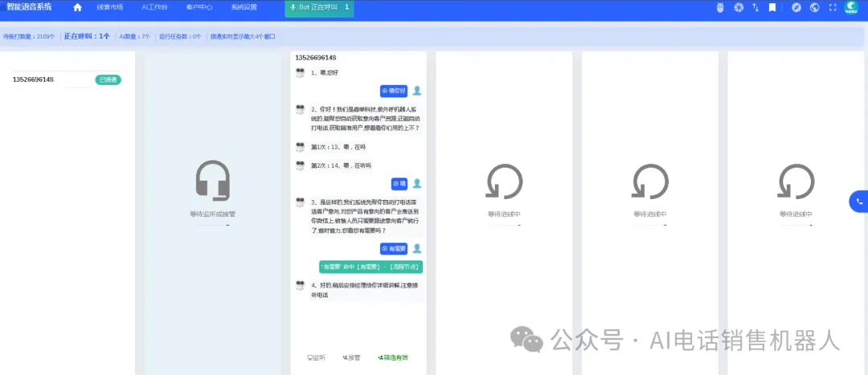Open the user avatar menu
The width and height of the screenshot is (868, 375).
[x=851, y=7]
